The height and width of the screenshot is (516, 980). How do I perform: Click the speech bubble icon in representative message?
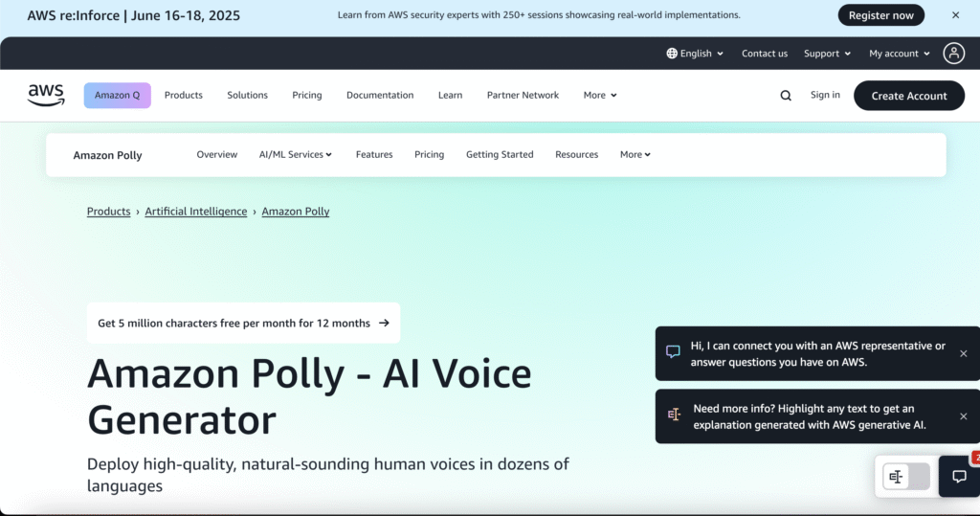click(x=673, y=351)
